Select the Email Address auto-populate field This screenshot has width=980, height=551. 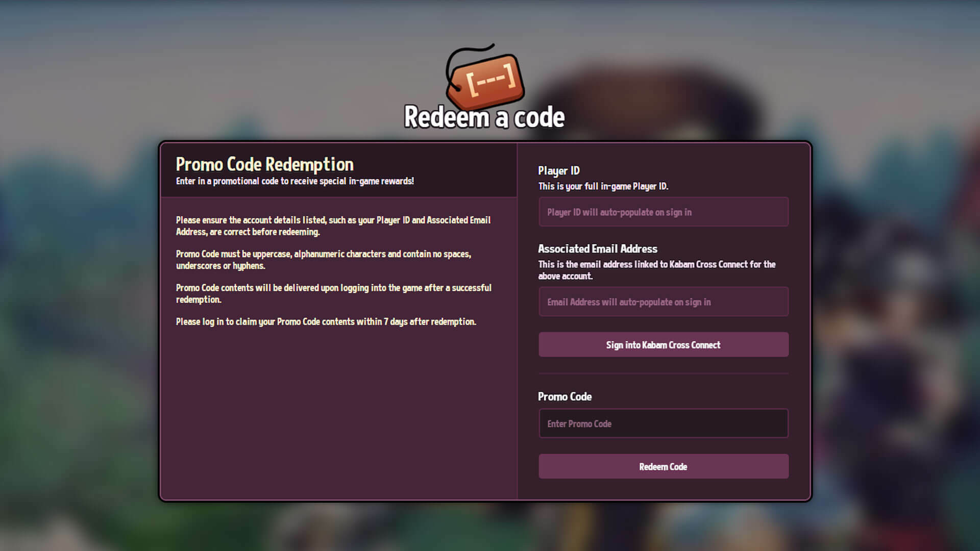pos(663,302)
